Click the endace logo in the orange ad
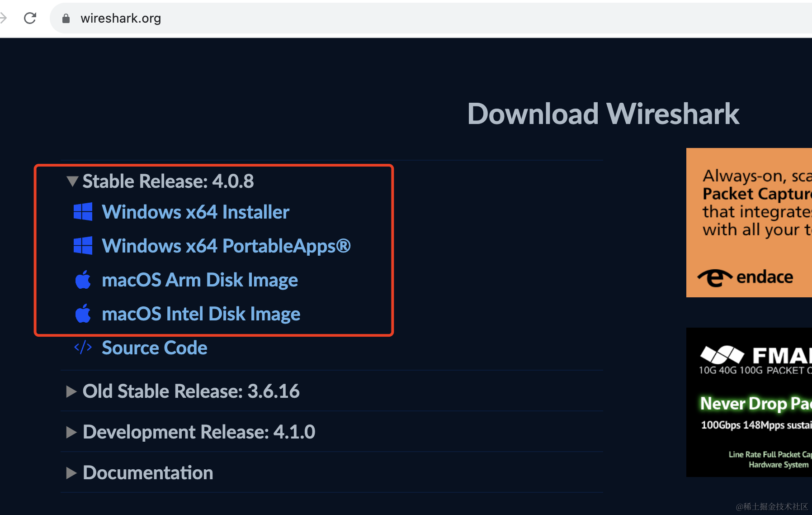This screenshot has height=515, width=812. 745,277
